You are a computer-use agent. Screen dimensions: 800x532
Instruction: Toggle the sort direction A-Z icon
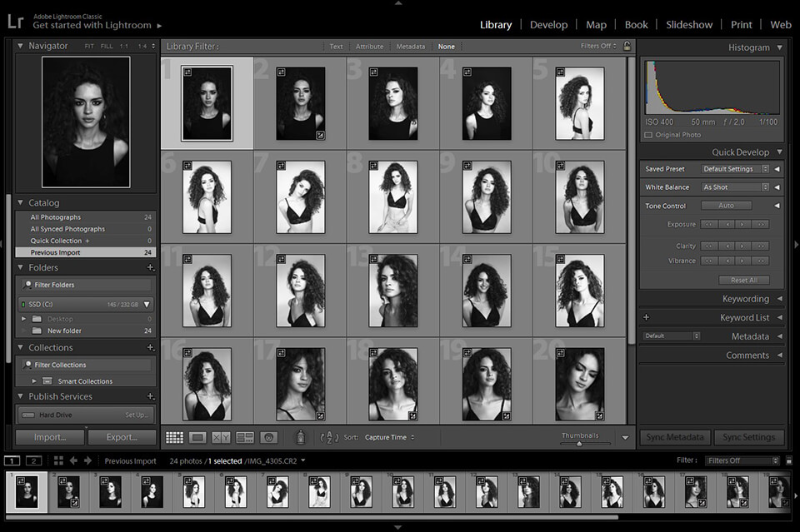(x=328, y=437)
